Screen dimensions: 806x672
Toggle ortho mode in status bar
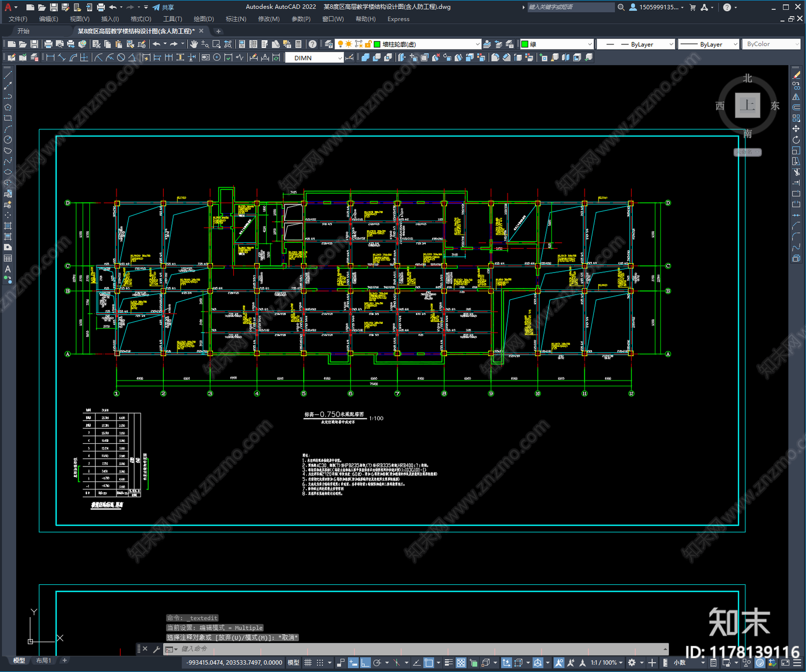tap(366, 662)
